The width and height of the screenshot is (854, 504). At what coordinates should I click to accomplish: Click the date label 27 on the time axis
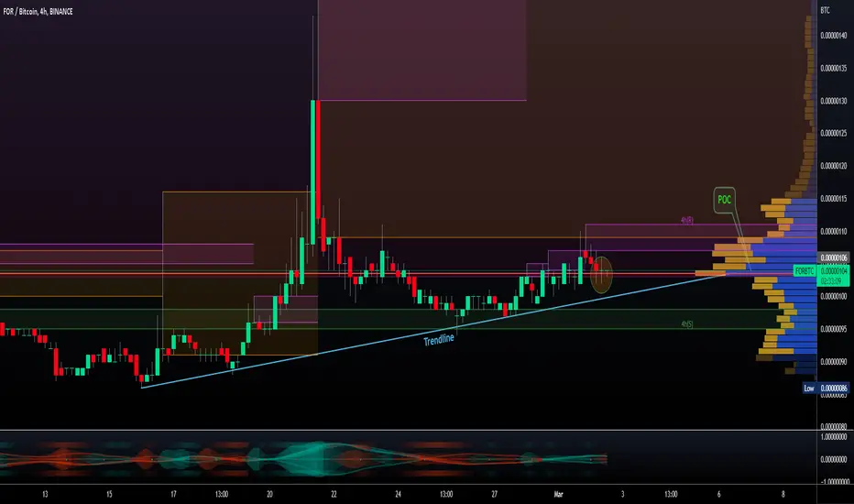point(495,494)
